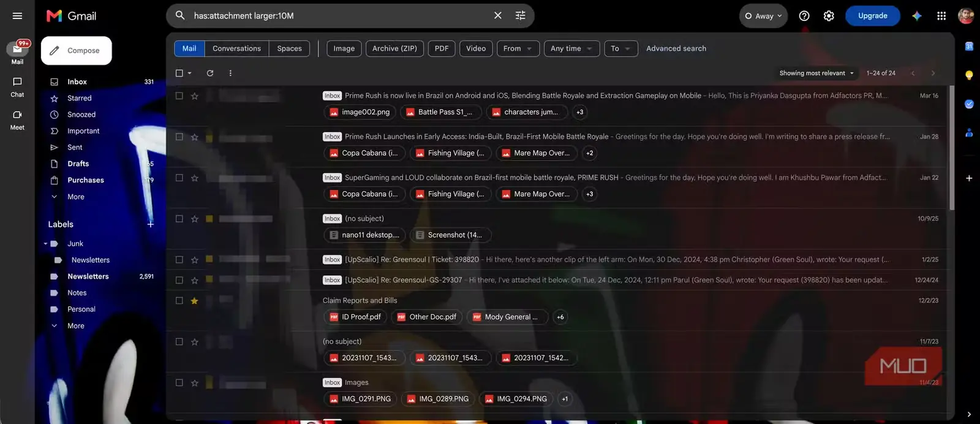Screen dimensions: 980x424
Task: Refresh the search results list
Action: [210, 73]
